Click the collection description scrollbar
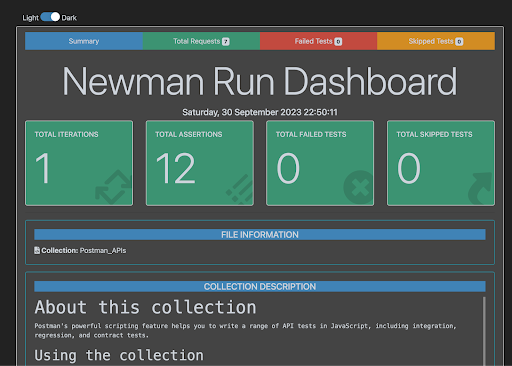Viewport: 512px width, 366px height. coord(484,331)
